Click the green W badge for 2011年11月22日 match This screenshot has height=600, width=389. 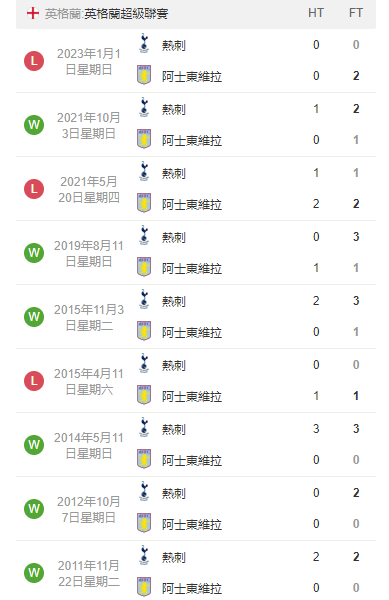click(x=34, y=573)
